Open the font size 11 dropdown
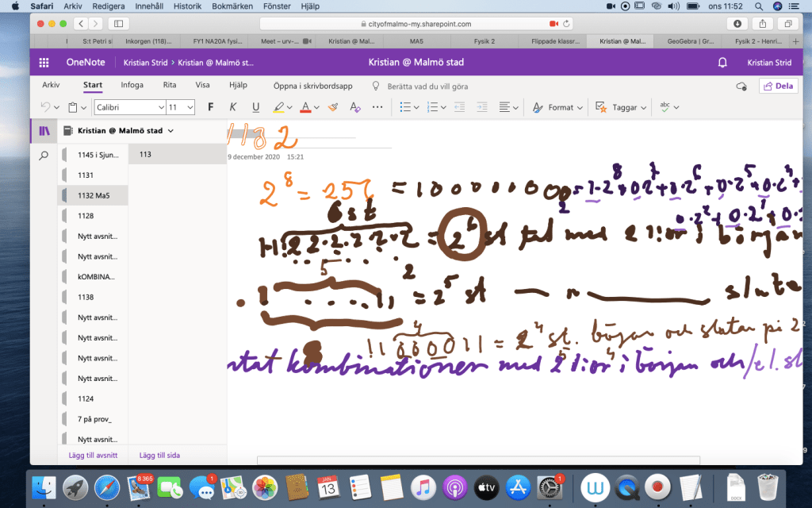Viewport: 812px width, 508px height. (x=180, y=107)
